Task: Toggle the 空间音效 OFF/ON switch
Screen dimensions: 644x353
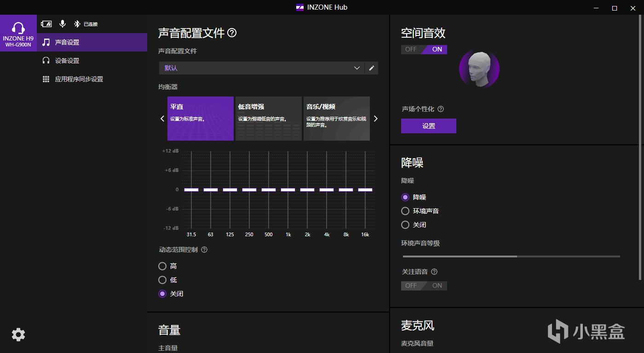Action: pyautogui.click(x=424, y=49)
